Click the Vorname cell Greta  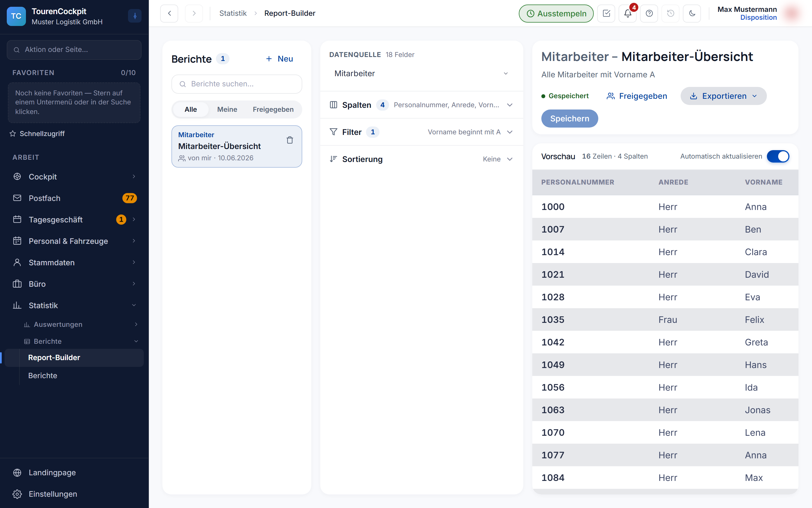(756, 342)
